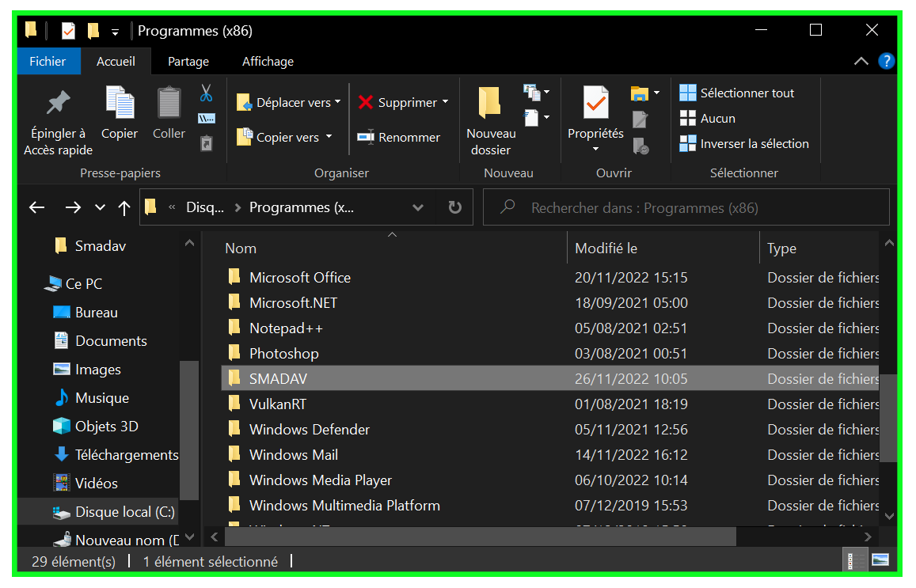Viewport: 916px width, 588px height.
Task: Click the Copier icon in Presse-papiers
Action: coord(120,103)
